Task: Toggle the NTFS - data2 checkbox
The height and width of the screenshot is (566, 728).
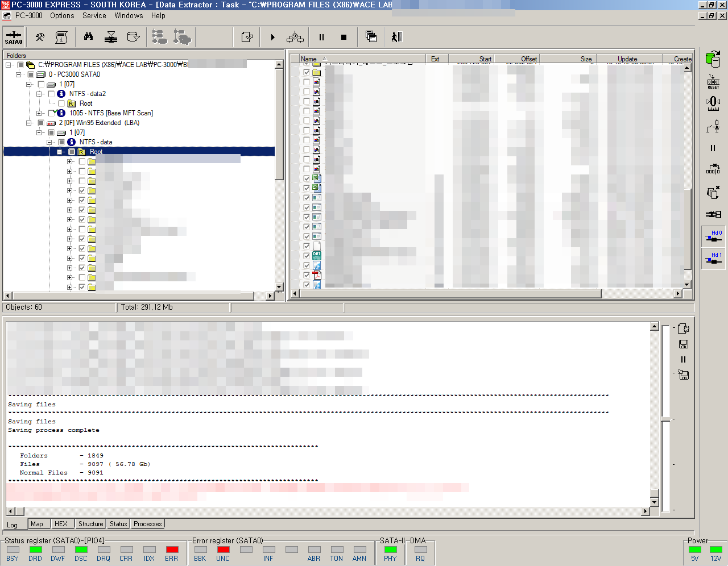Action: click(51, 94)
